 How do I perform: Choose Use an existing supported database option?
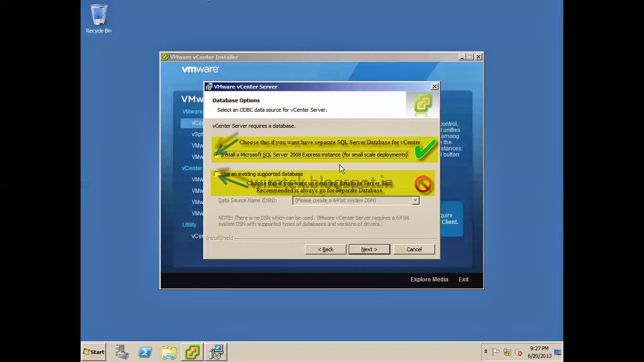click(x=216, y=174)
